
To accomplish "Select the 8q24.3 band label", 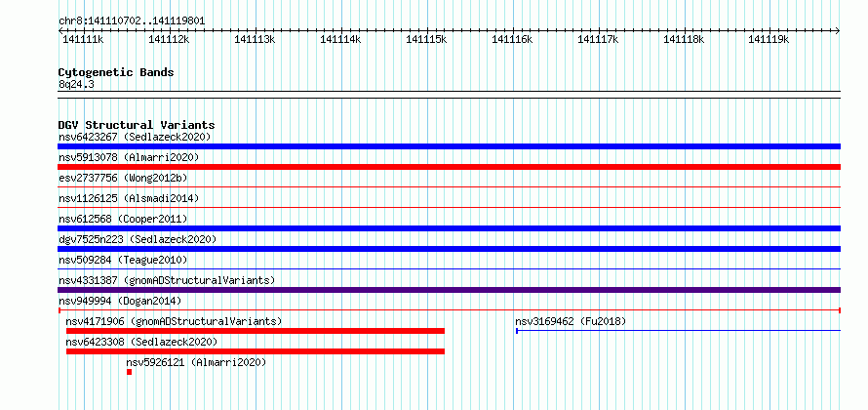I will point(76,84).
